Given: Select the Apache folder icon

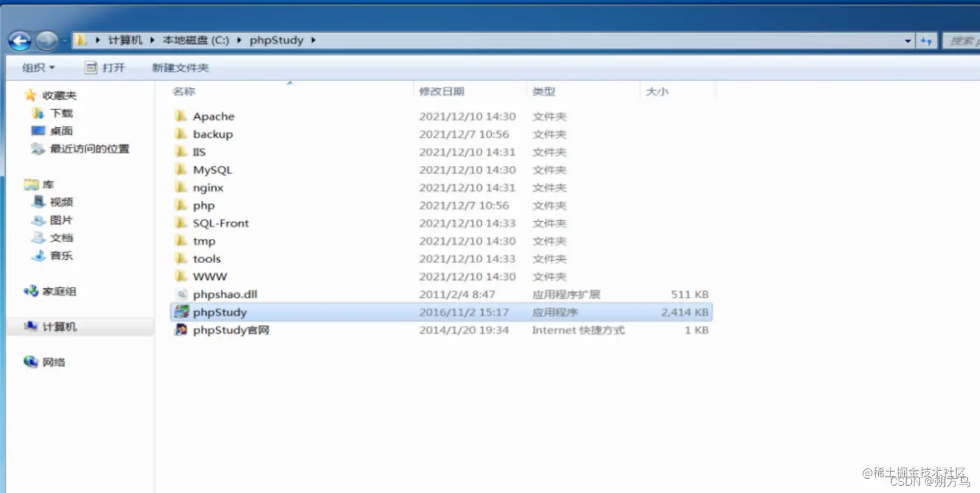Looking at the screenshot, I should [181, 117].
